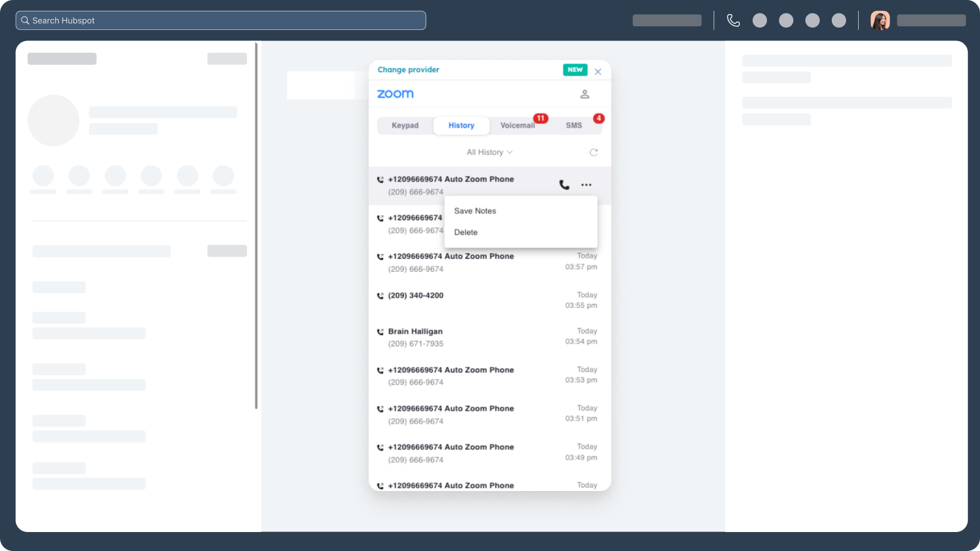Switch to the Keypad tab
This screenshot has width=980, height=551.
(405, 126)
